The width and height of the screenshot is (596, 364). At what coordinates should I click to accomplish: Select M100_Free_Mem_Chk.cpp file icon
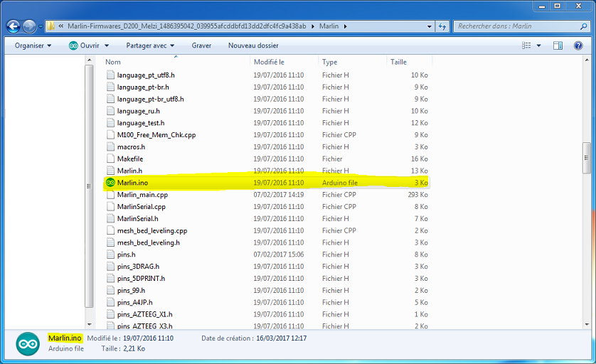point(110,135)
